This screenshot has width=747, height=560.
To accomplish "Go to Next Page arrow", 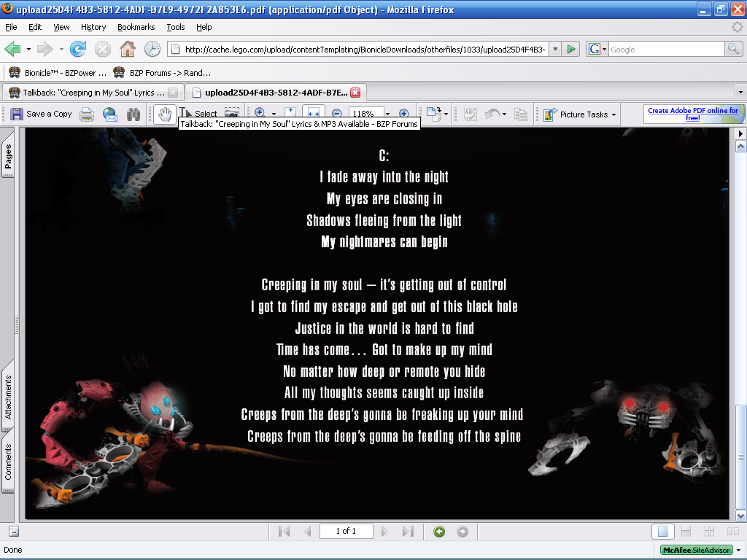I will click(x=384, y=531).
